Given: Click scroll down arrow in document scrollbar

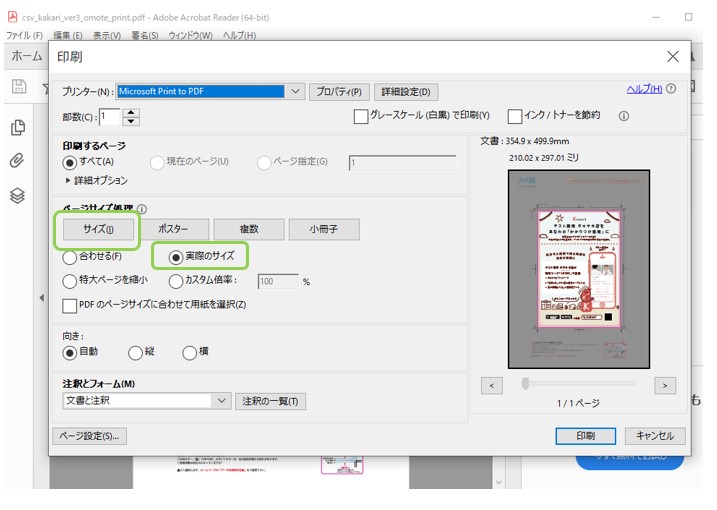Looking at the screenshot, I should [x=498, y=482].
